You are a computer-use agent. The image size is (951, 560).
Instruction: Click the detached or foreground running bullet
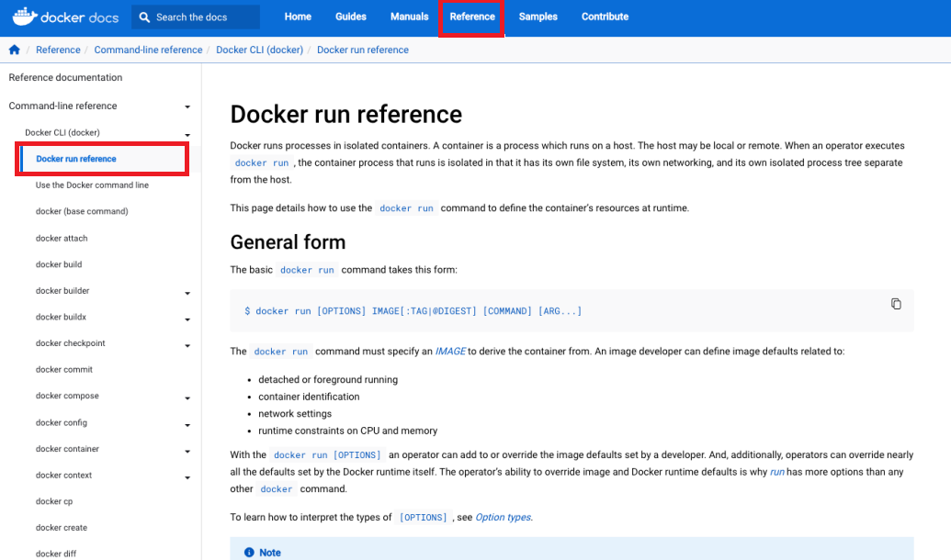(328, 379)
